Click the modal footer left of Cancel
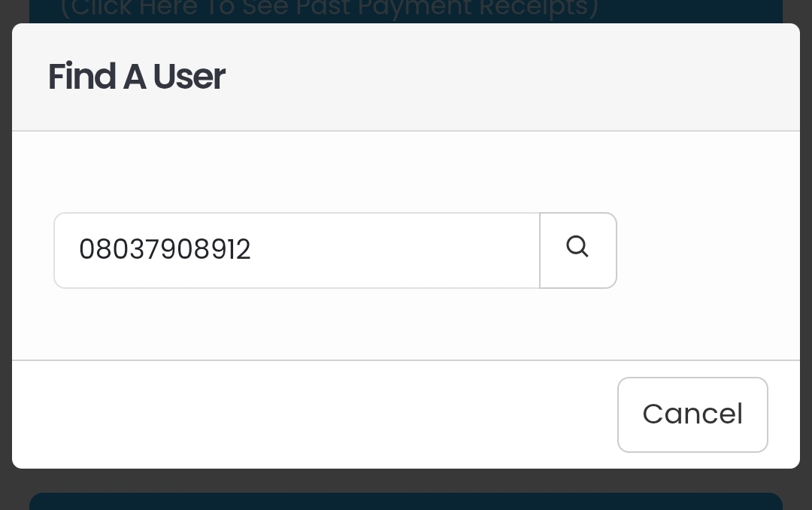The height and width of the screenshot is (510, 812). pyautogui.click(x=301, y=414)
